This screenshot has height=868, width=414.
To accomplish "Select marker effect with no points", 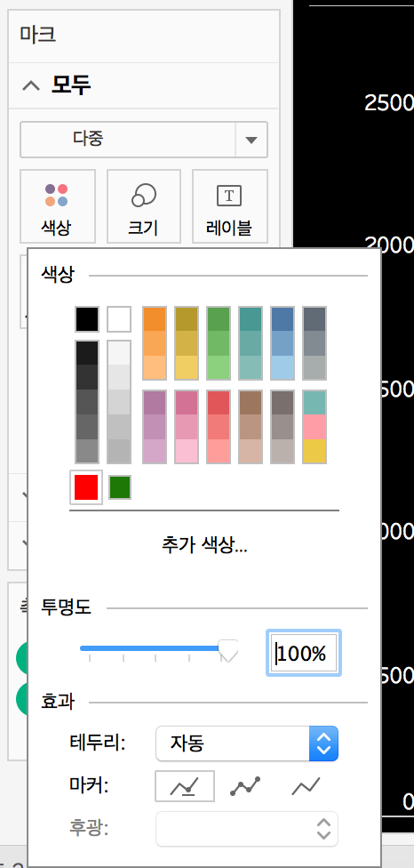I will tap(306, 785).
